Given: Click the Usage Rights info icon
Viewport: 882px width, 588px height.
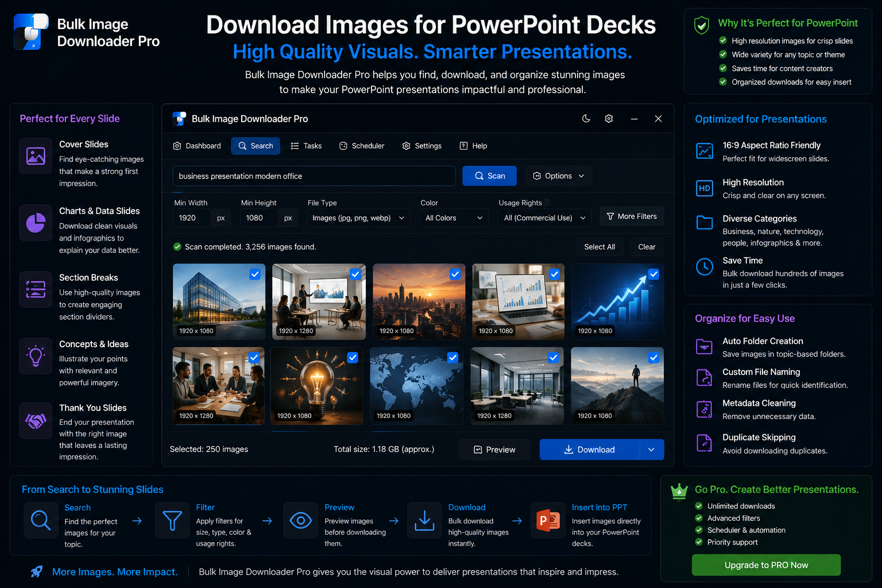Looking at the screenshot, I should click(x=547, y=202).
